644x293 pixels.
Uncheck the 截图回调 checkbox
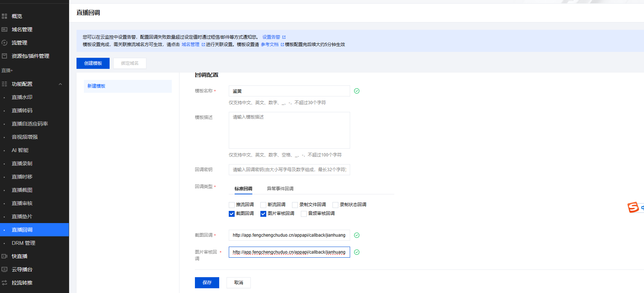(232, 214)
